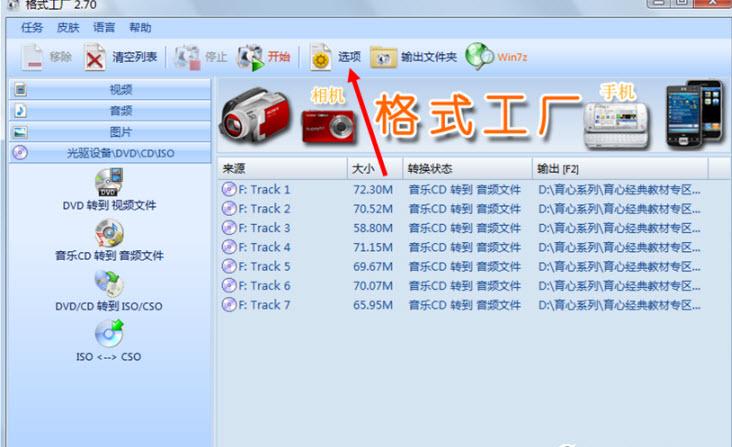Expand the 图片 category panel
This screenshot has height=447, width=732.
click(x=110, y=132)
